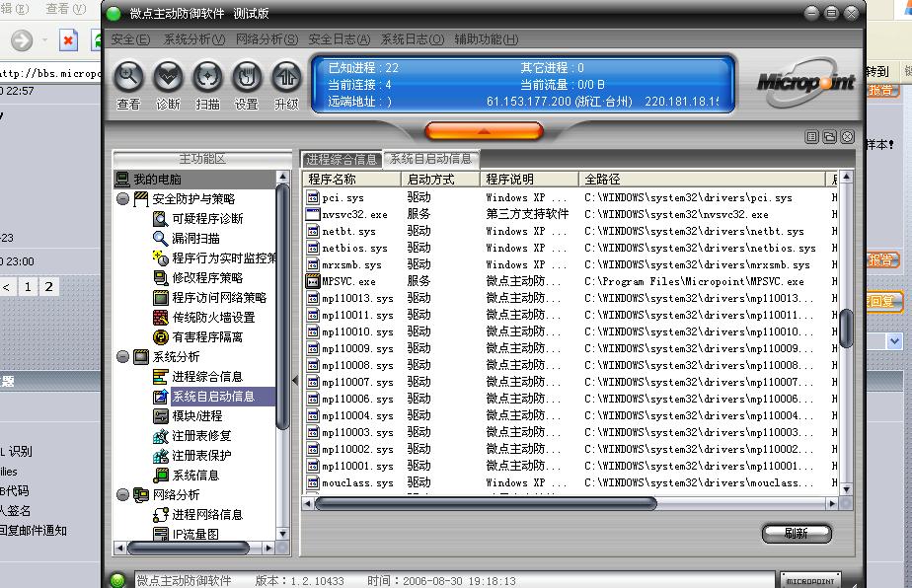Image resolution: width=912 pixels, height=588 pixels.
Task: Open the 辅助功能(H) menu
Action: point(487,39)
